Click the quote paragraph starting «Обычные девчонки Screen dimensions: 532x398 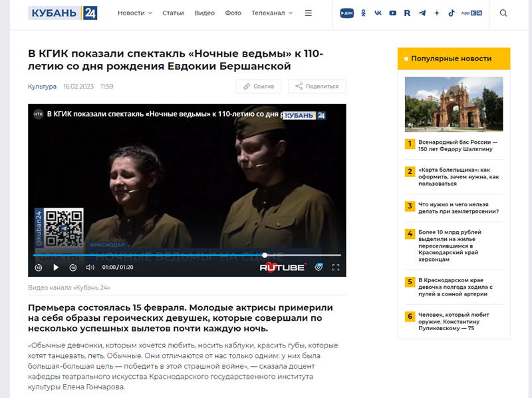click(x=183, y=366)
